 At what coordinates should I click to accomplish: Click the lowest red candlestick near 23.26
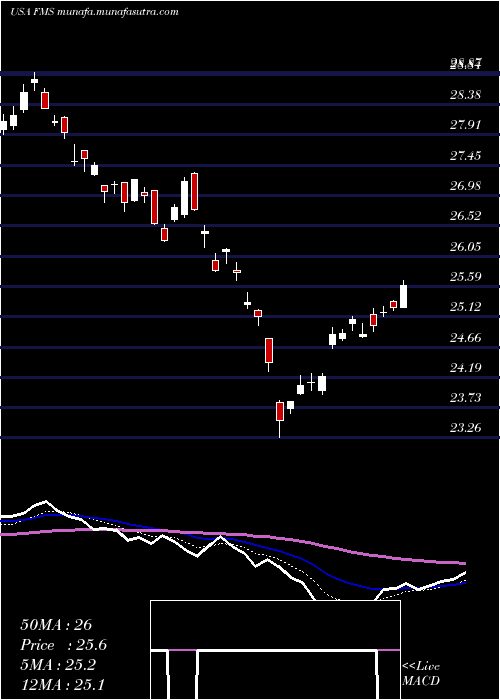click(280, 417)
